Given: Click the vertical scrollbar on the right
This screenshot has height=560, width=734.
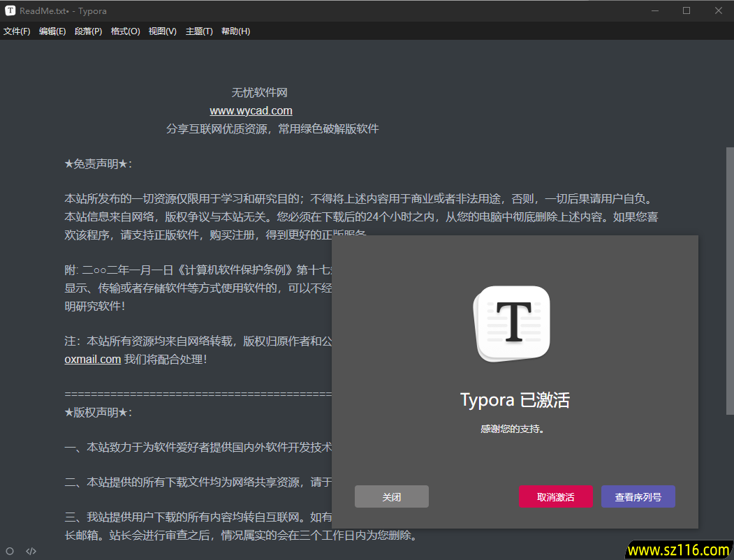Looking at the screenshot, I should tap(730, 279).
